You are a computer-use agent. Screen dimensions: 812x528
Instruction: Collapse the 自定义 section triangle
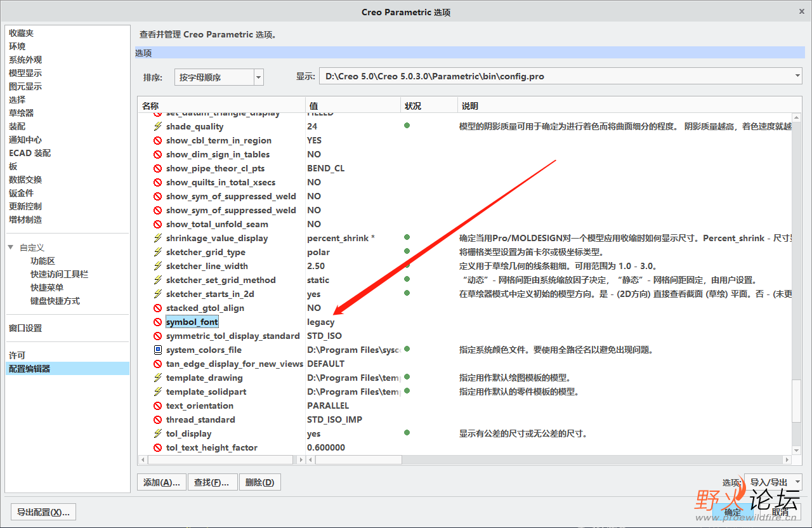pyautogui.click(x=11, y=247)
